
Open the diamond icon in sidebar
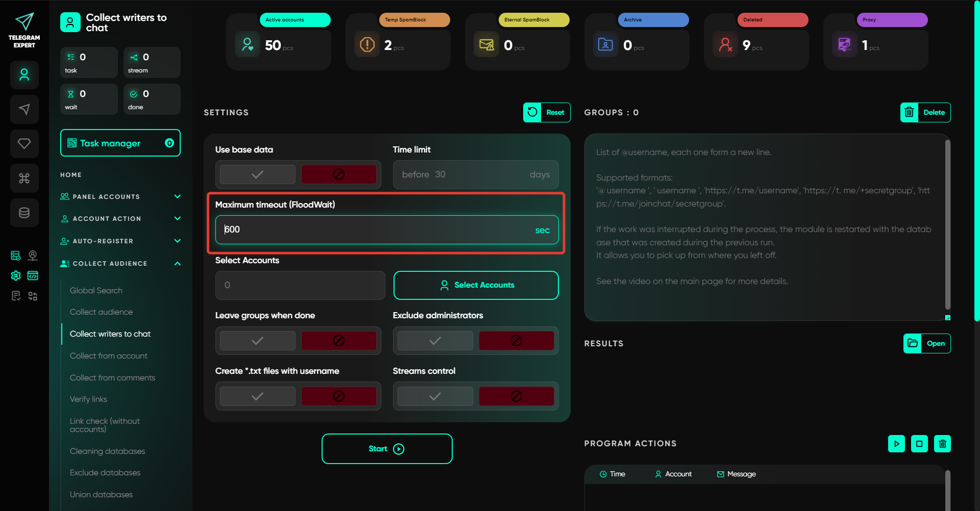click(24, 144)
